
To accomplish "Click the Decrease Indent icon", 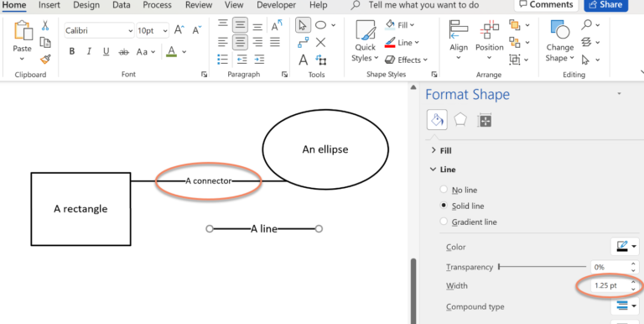I will click(x=241, y=60).
